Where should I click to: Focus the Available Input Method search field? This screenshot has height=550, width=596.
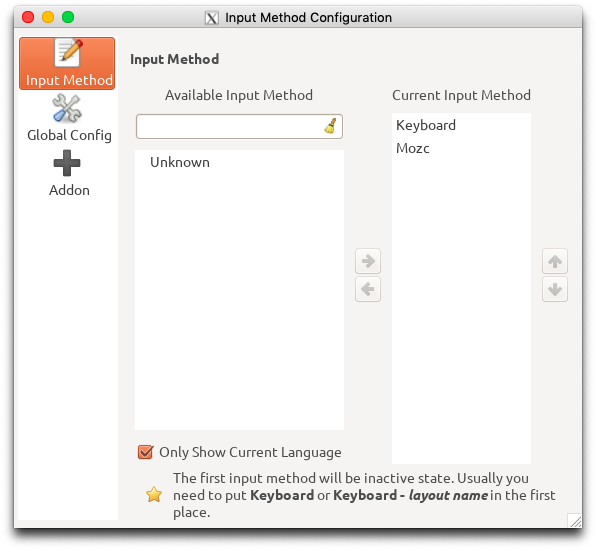(x=230, y=126)
